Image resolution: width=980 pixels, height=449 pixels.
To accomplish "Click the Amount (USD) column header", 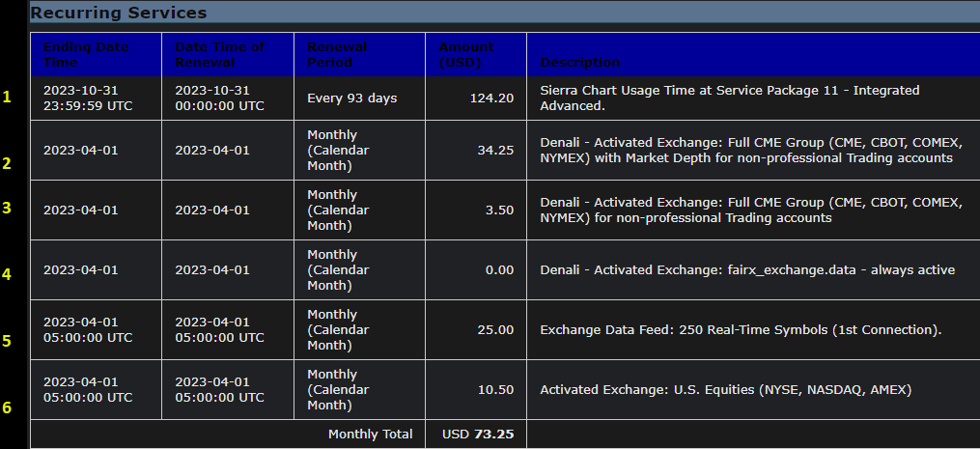I will tap(465, 55).
